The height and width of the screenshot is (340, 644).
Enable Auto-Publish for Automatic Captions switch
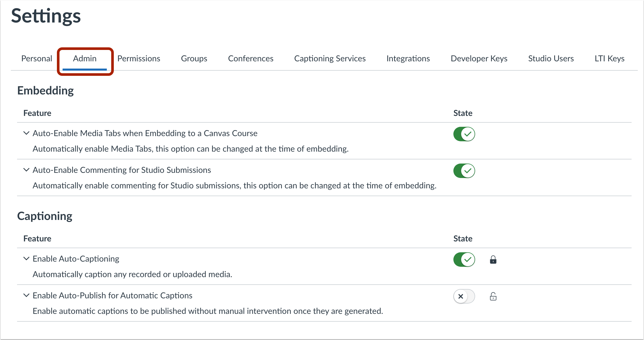[464, 296]
